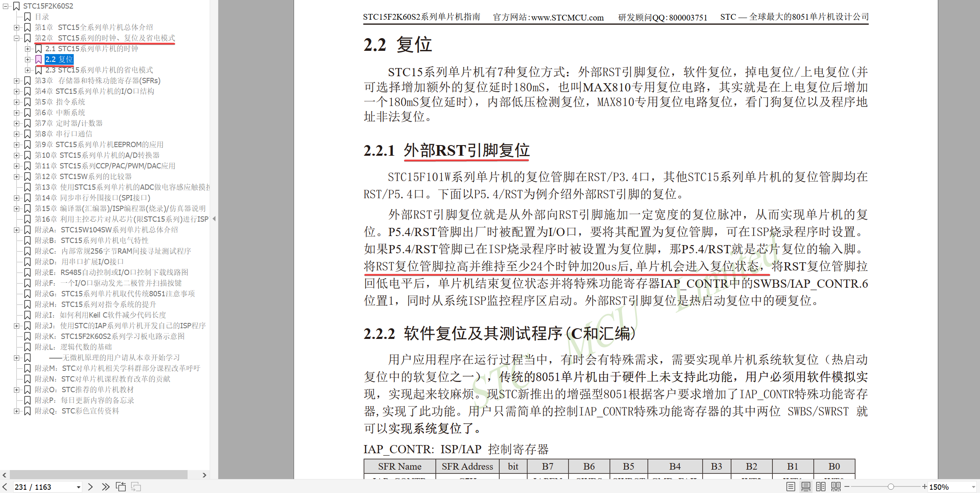This screenshot has height=493, width=980.
Task: Click the bookmark icon of 附录B entry
Action: (27, 241)
